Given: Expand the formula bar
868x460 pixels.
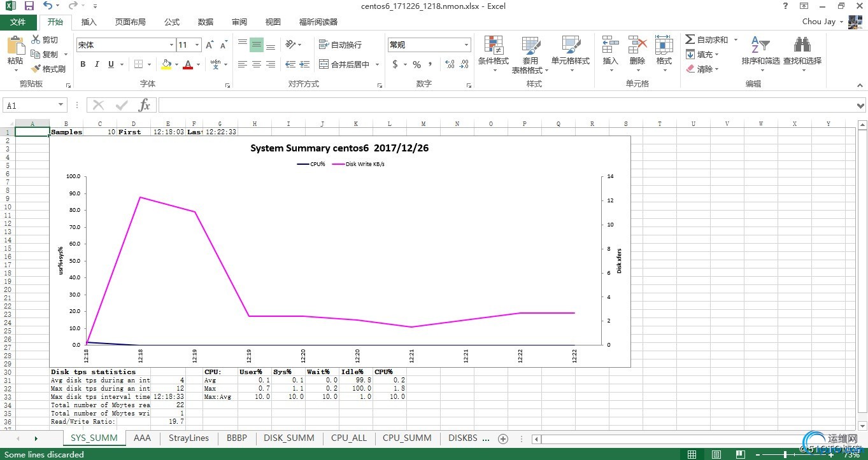Looking at the screenshot, I should pos(861,106).
